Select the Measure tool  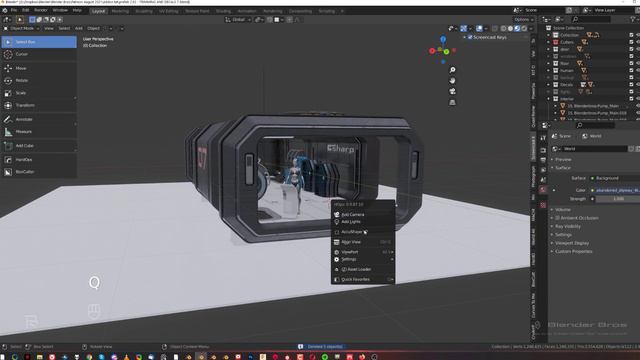[39, 131]
